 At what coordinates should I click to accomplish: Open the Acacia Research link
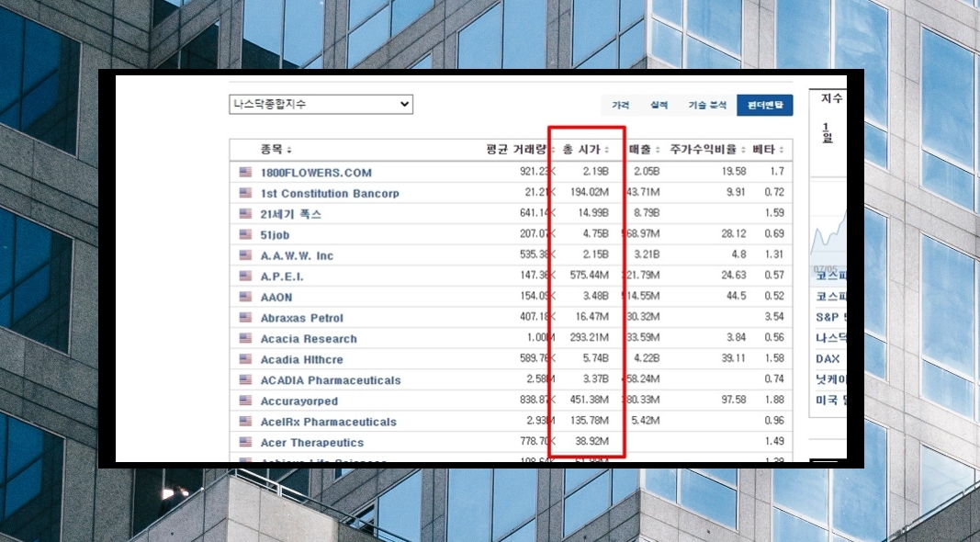click(309, 339)
